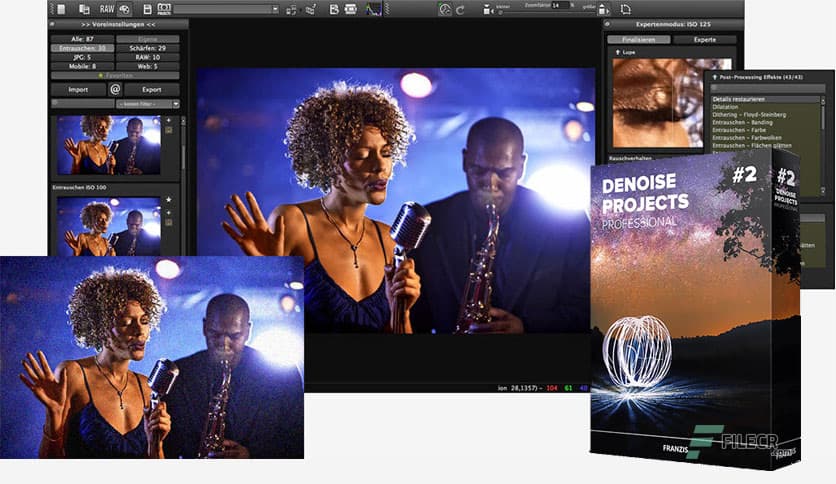Click the Import button

78,90
